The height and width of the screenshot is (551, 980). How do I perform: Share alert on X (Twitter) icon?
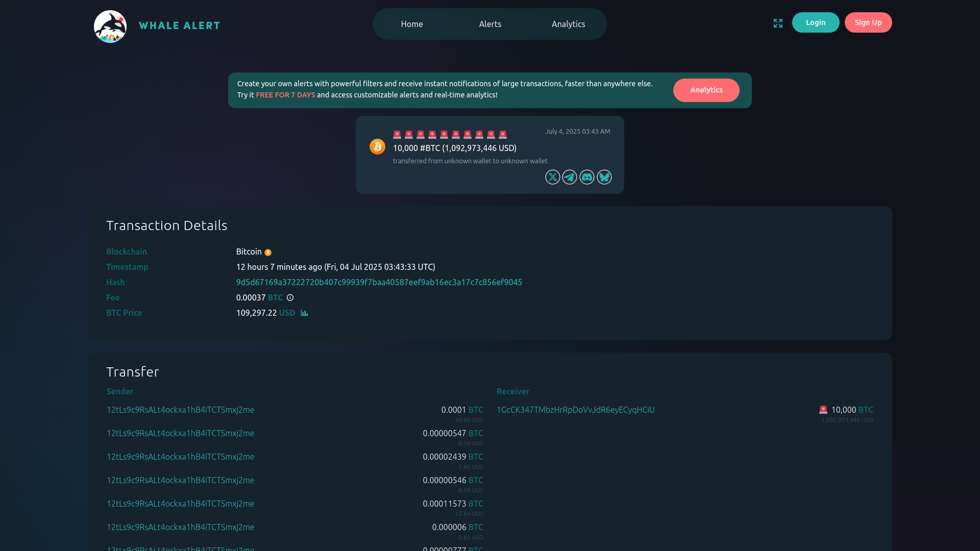tap(552, 177)
